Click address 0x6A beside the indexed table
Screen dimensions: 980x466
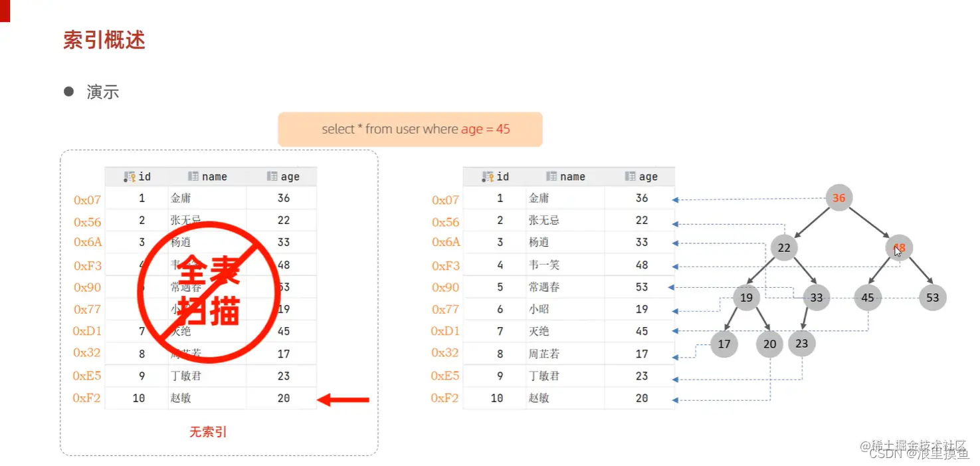pyautogui.click(x=446, y=242)
